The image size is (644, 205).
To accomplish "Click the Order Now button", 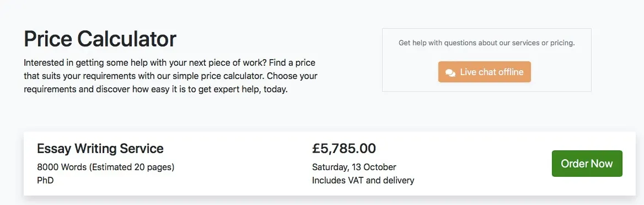I will point(587,164).
